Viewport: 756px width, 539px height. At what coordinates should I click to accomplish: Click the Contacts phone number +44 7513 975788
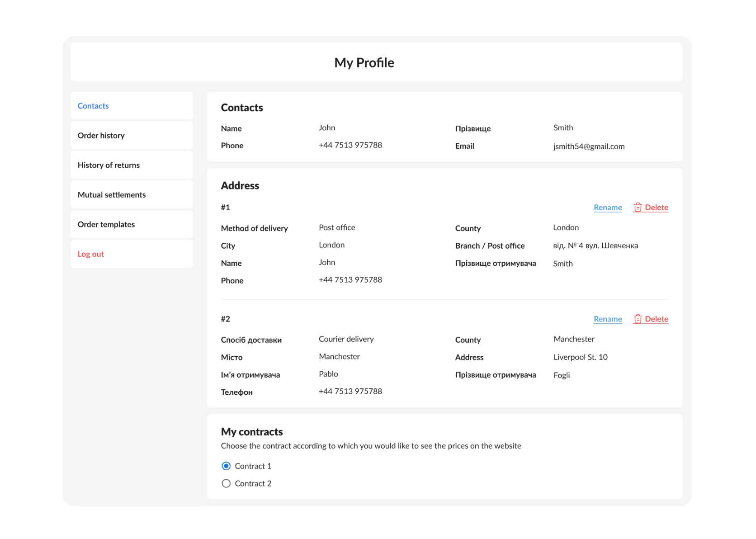tap(350, 145)
